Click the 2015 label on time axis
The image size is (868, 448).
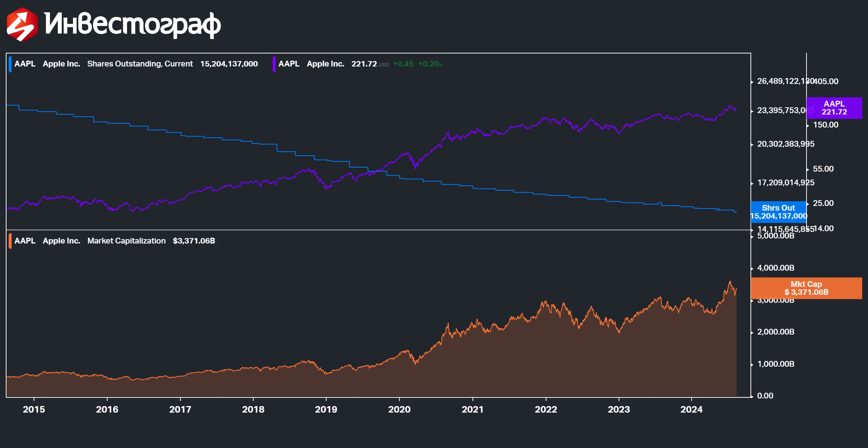(34, 409)
